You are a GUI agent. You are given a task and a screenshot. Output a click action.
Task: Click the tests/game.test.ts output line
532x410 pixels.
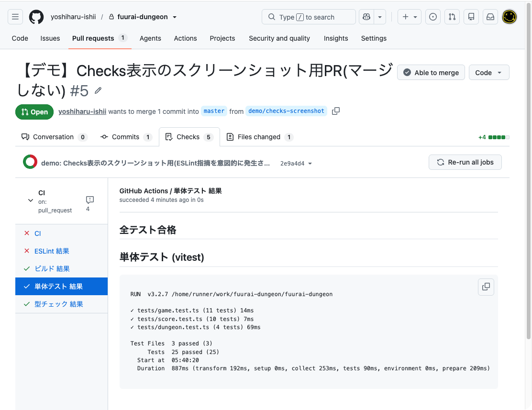click(x=192, y=310)
